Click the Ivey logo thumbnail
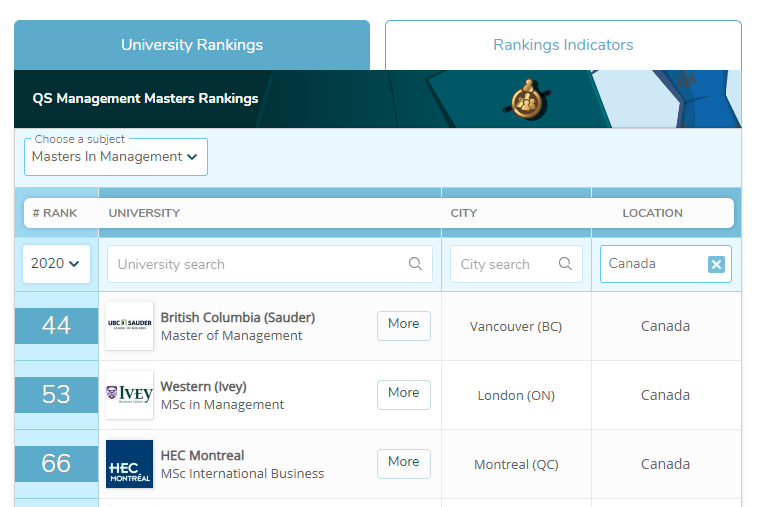760x507 pixels. tap(129, 395)
